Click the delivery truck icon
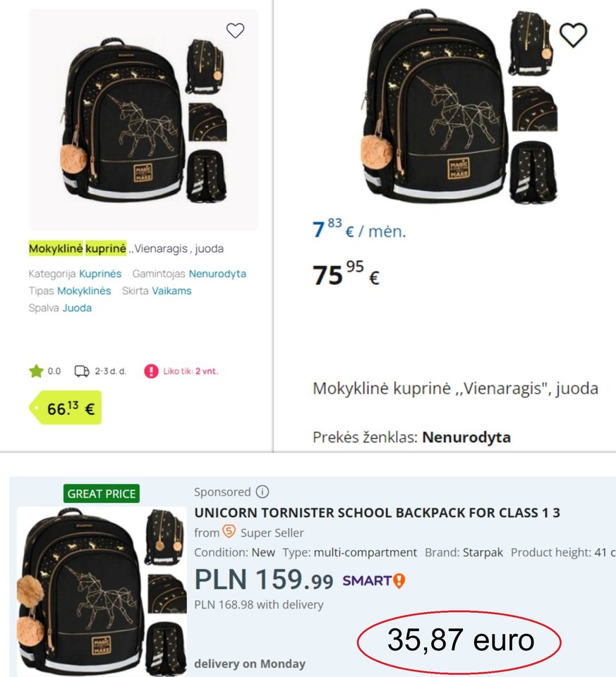This screenshot has width=616, height=677. 82,371
